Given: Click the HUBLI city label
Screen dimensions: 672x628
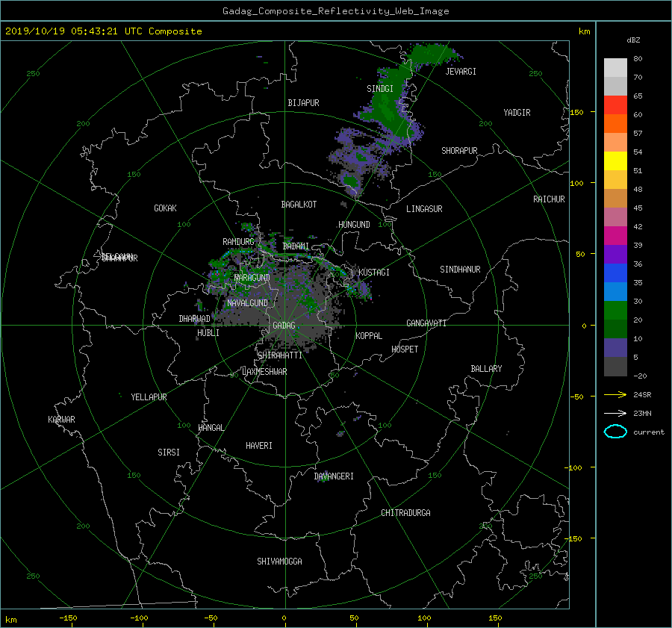Looking at the screenshot, I should pyautogui.click(x=208, y=333).
